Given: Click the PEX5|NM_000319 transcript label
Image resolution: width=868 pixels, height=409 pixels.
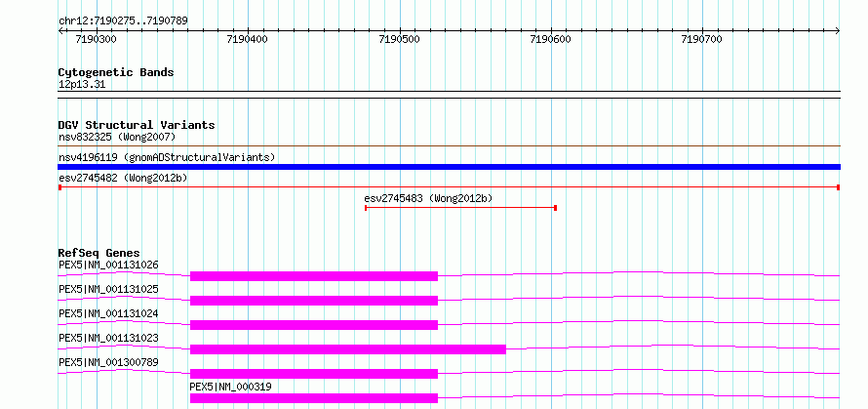Looking at the screenshot, I should click(231, 387).
